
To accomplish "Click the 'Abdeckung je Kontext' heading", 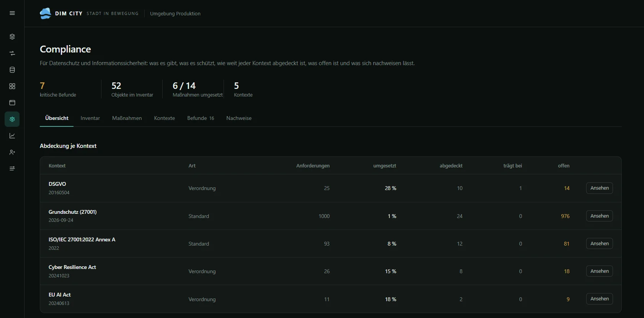I will (x=68, y=146).
